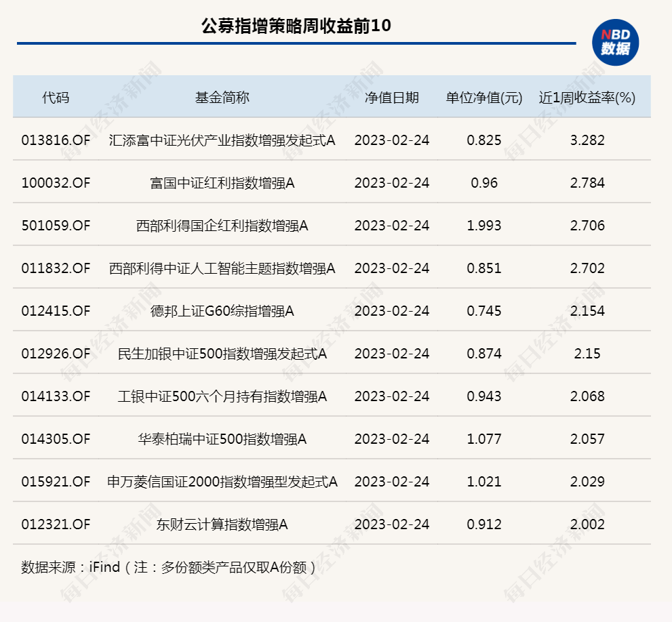Click date 2023-02-24 in the 014305.OF row
The height and width of the screenshot is (622, 672).
392,438
